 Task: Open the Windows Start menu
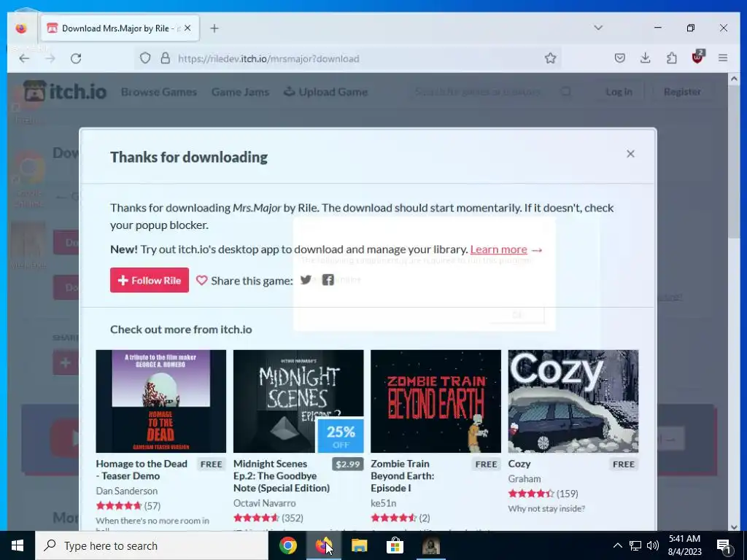tap(18, 545)
